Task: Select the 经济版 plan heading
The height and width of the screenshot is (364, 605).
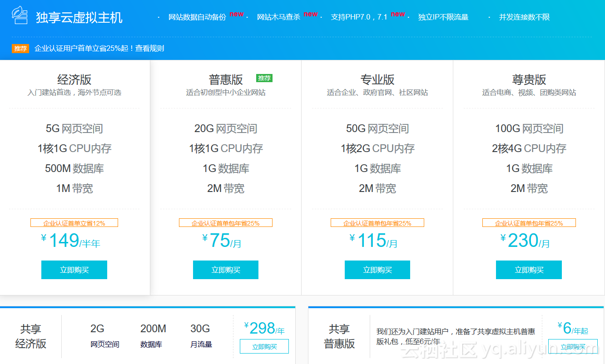Action: (x=74, y=79)
